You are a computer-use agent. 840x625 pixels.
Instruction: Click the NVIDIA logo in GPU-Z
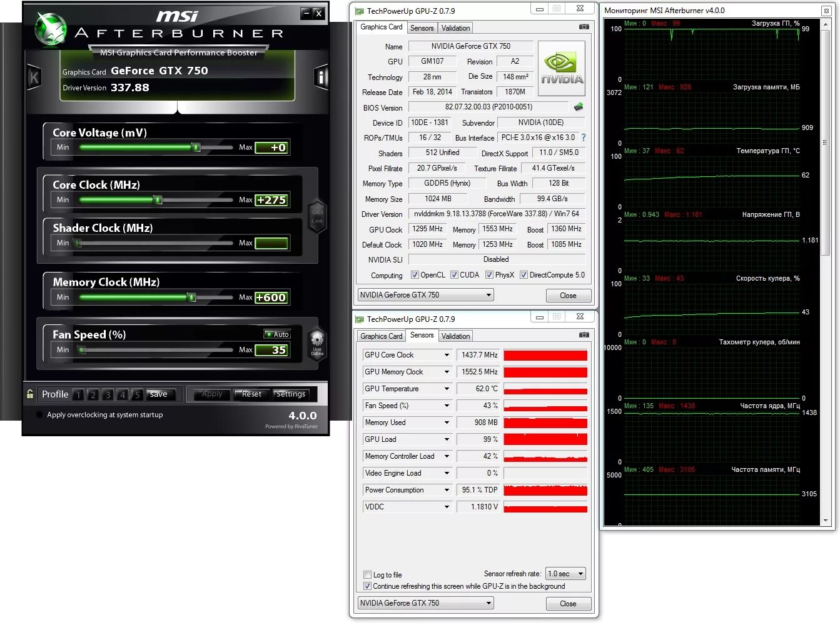click(x=562, y=68)
